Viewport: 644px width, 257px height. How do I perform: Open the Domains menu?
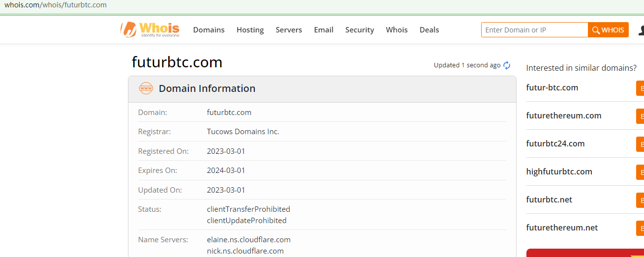tap(209, 30)
